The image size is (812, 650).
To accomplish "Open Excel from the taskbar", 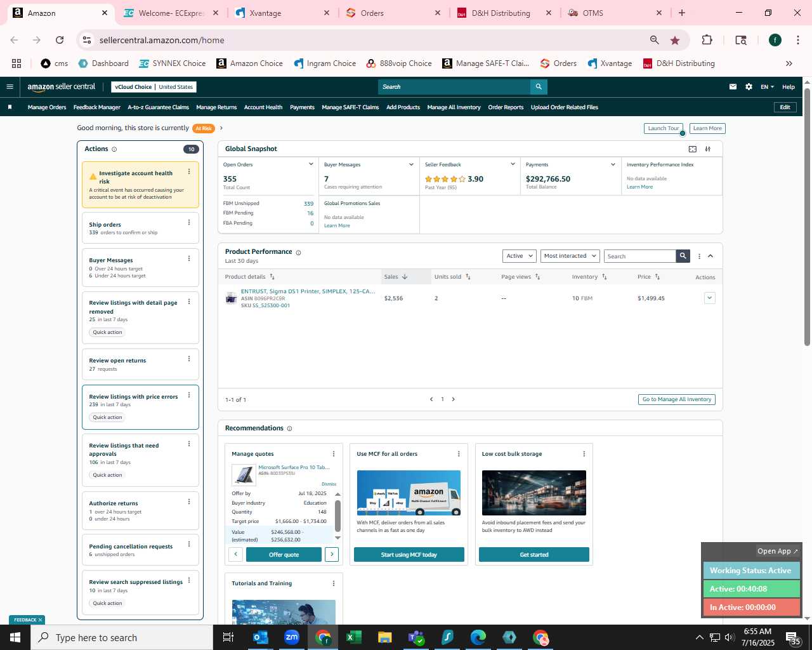I will point(354,637).
